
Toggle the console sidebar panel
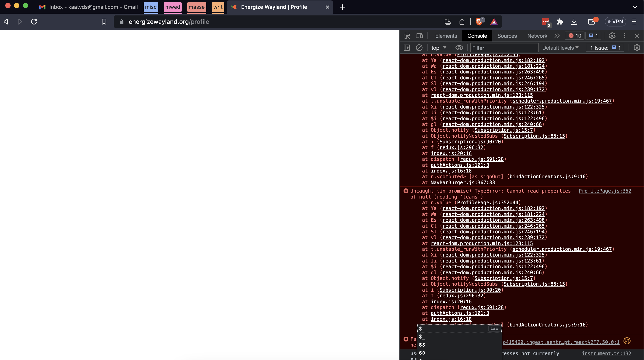[x=407, y=47]
